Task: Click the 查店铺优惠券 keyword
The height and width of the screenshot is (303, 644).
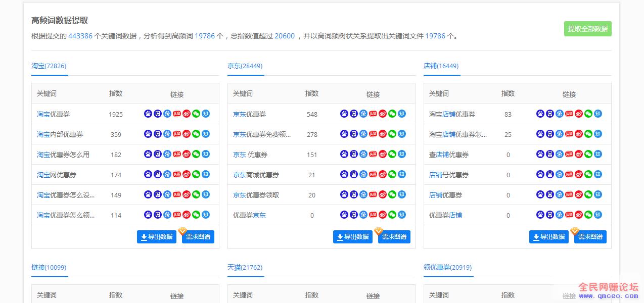Action: point(449,155)
